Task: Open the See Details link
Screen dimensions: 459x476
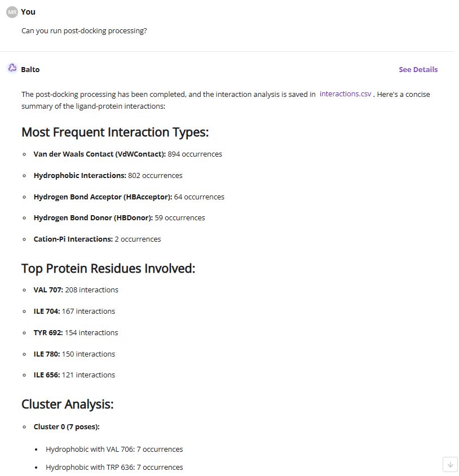Action: [418, 70]
